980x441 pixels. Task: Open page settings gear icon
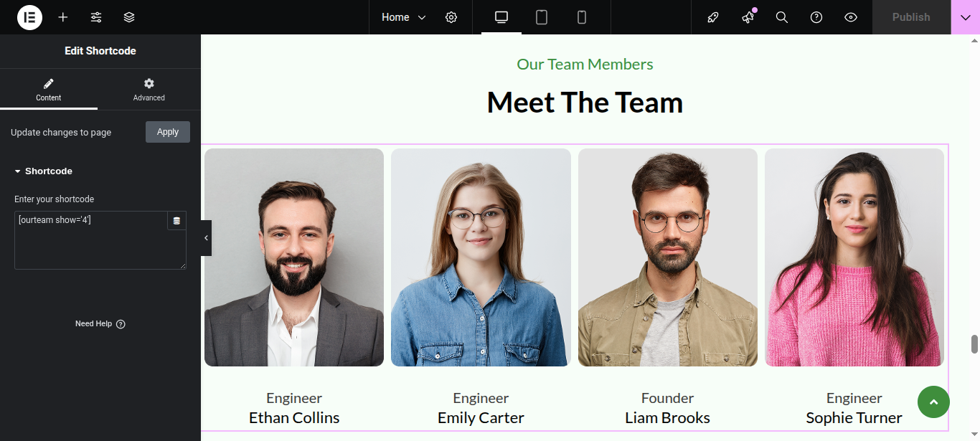point(451,17)
